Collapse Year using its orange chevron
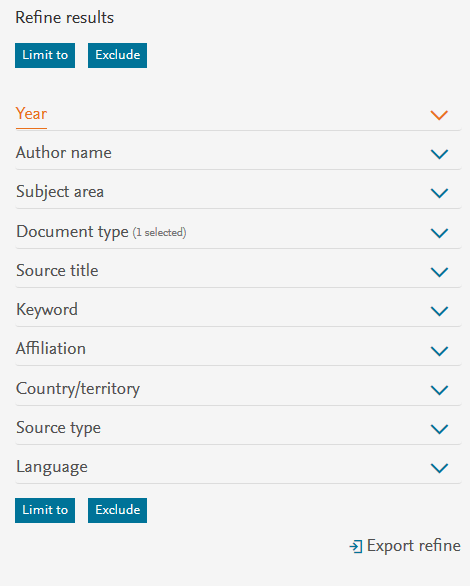Screen dimensions: 470x586 coord(439,115)
